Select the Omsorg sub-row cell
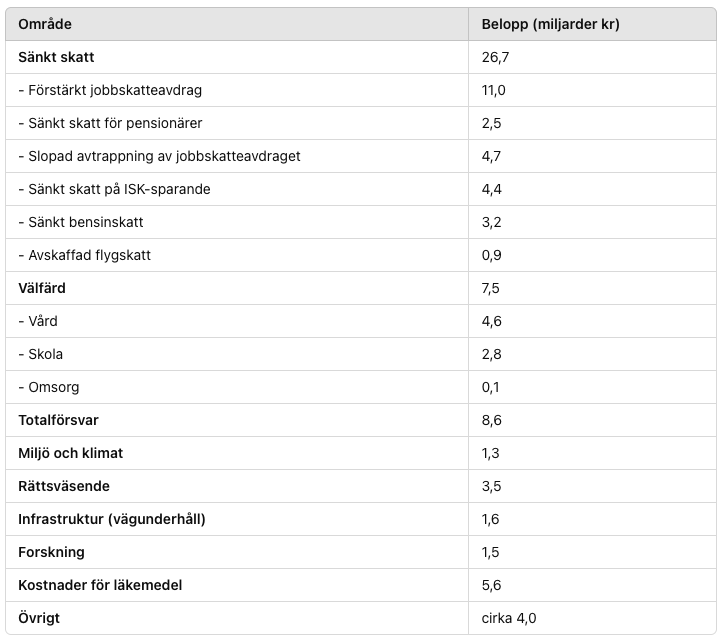This screenshot has height=640, width=722. [x=49, y=387]
